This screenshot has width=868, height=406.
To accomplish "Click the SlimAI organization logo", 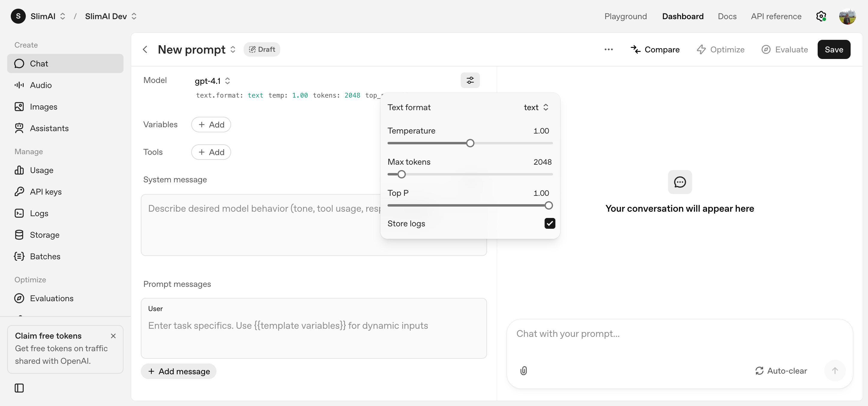I will (x=18, y=16).
